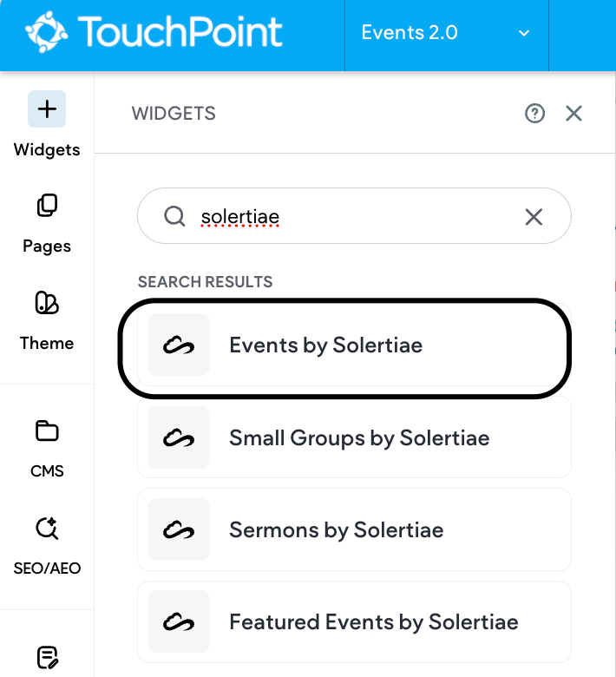Open the SEO/AEO panel

[x=47, y=545]
